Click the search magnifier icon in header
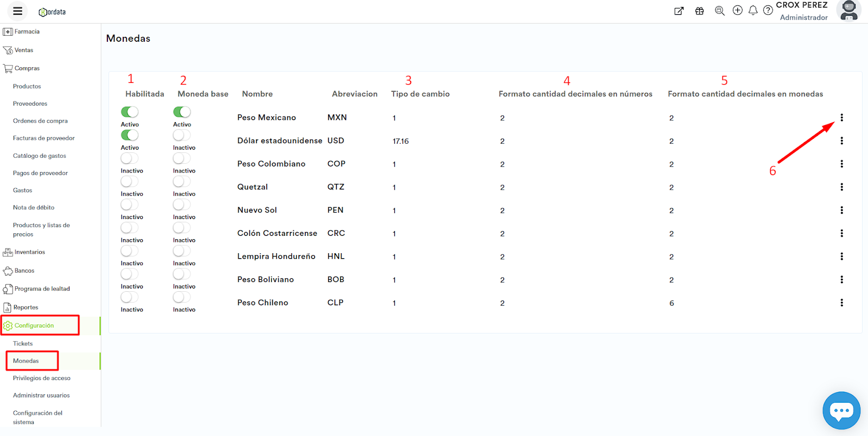 pyautogui.click(x=719, y=11)
